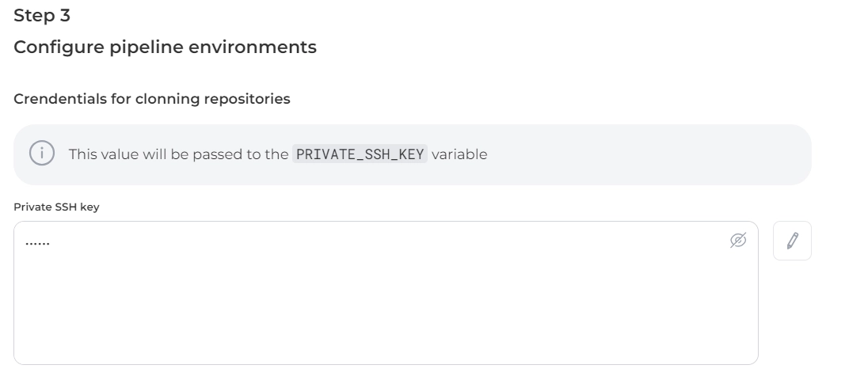
Task: Click "Crendentials for clonning repositories" subheading
Action: (152, 99)
